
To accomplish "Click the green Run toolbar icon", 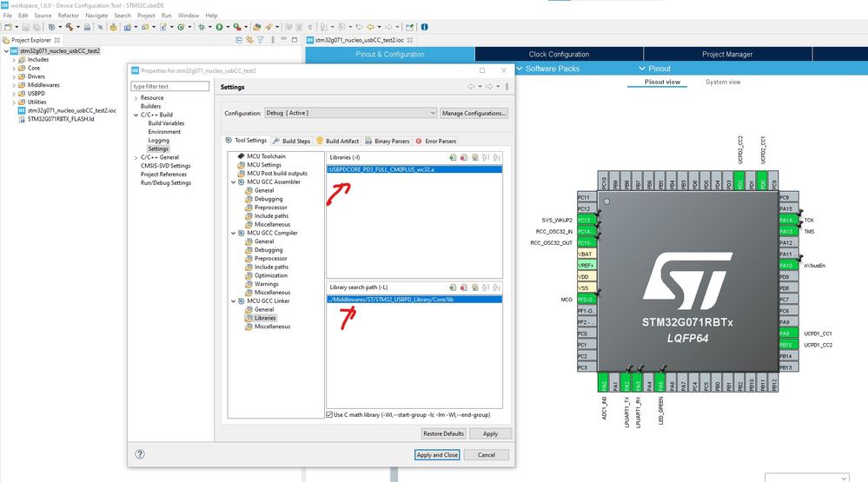I will pos(219,27).
